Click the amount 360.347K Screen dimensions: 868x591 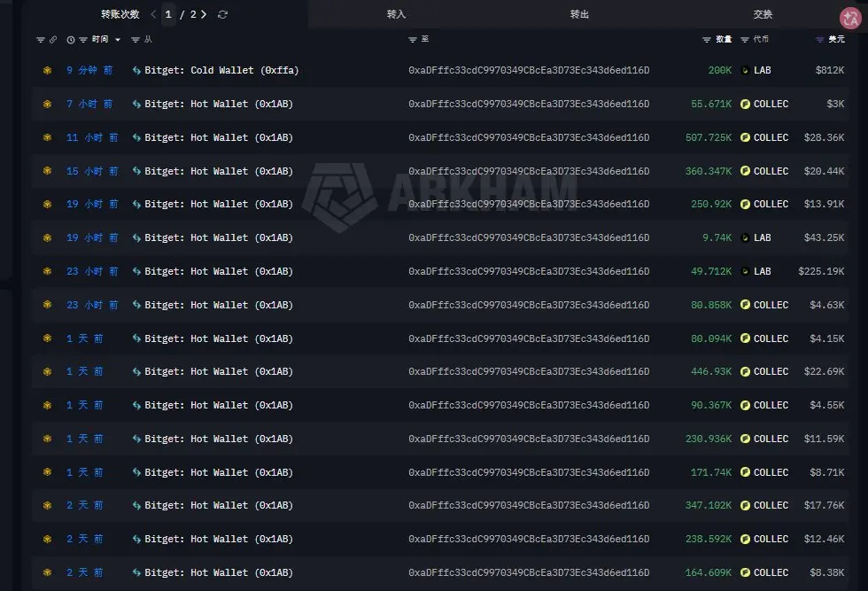pos(709,171)
